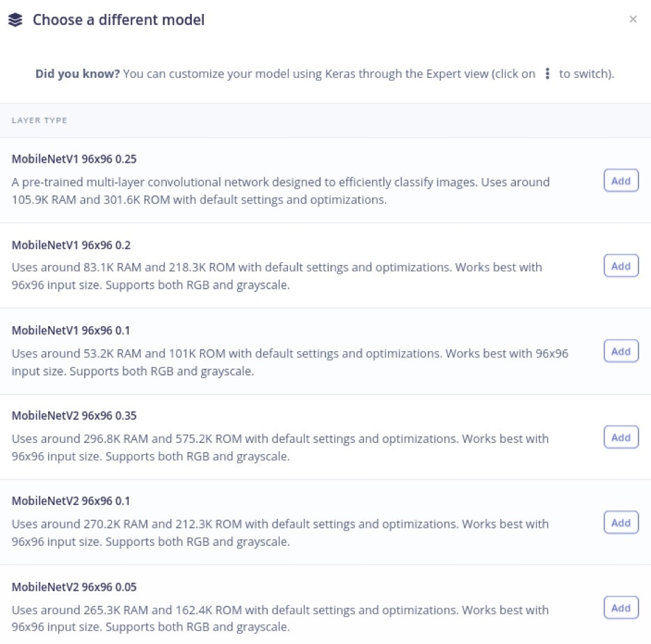Add the MobileNetV1 96x96 0.25 model
651x644 pixels.
620,181
